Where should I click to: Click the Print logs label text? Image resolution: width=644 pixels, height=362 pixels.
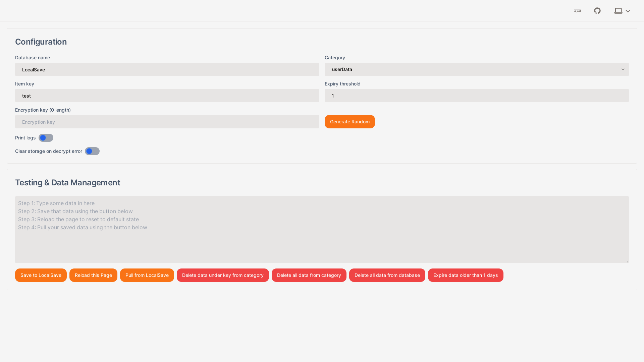25,138
